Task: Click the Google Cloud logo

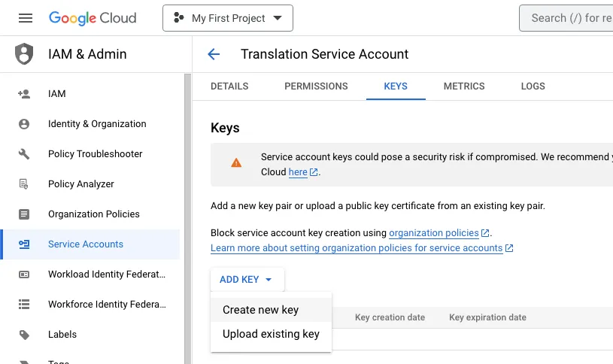Action: (x=93, y=18)
